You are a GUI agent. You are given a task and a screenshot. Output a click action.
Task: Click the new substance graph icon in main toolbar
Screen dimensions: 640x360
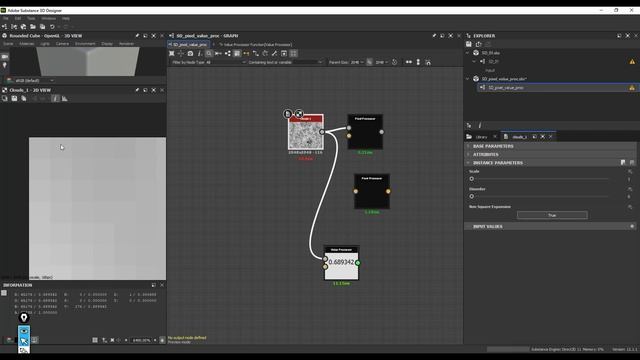tap(4, 27)
